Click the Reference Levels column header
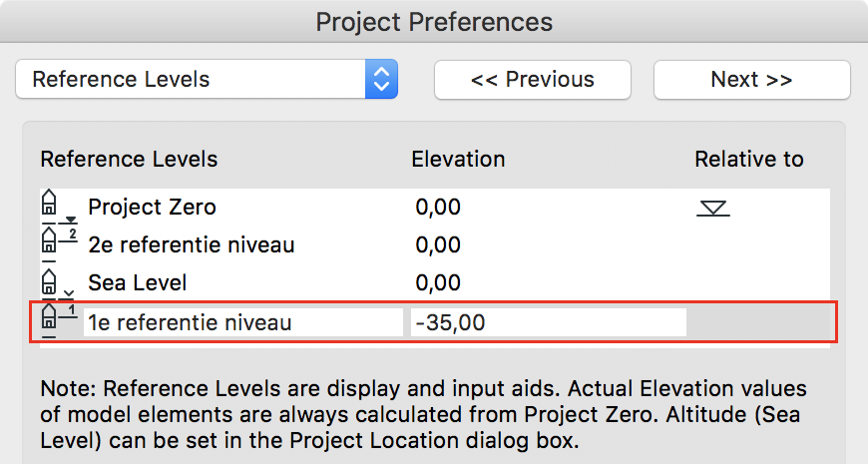This screenshot has height=464, width=868. [x=129, y=160]
